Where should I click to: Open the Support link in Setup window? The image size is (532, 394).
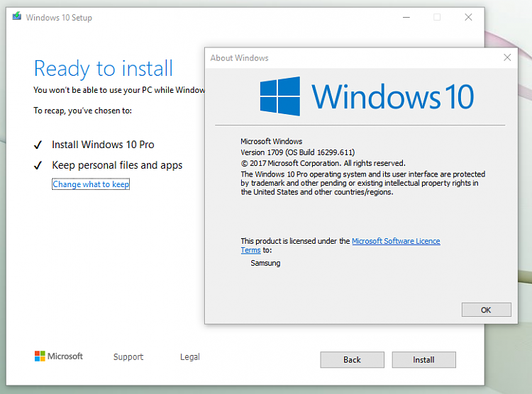point(128,356)
